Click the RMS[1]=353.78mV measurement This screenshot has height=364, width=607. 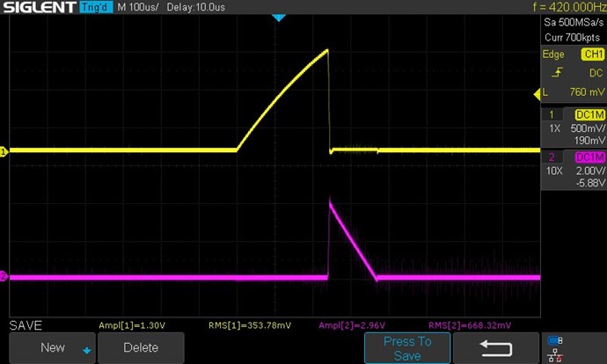coord(250,325)
